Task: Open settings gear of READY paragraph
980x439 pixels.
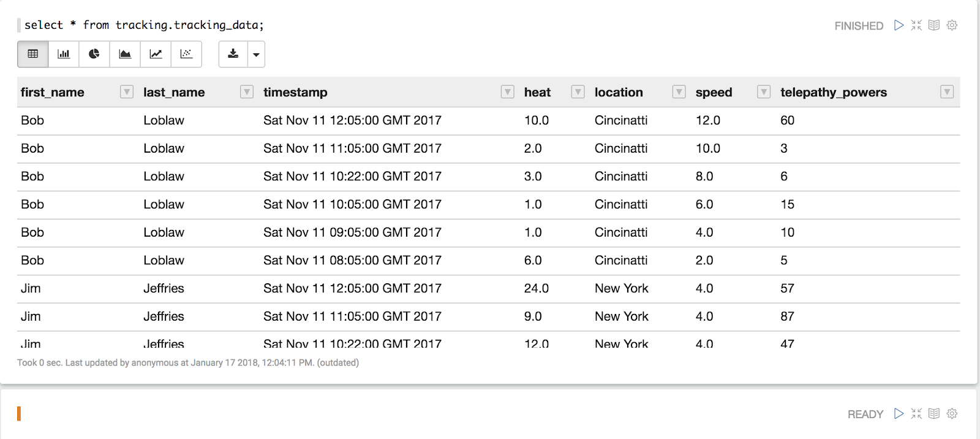Action: [x=952, y=414]
